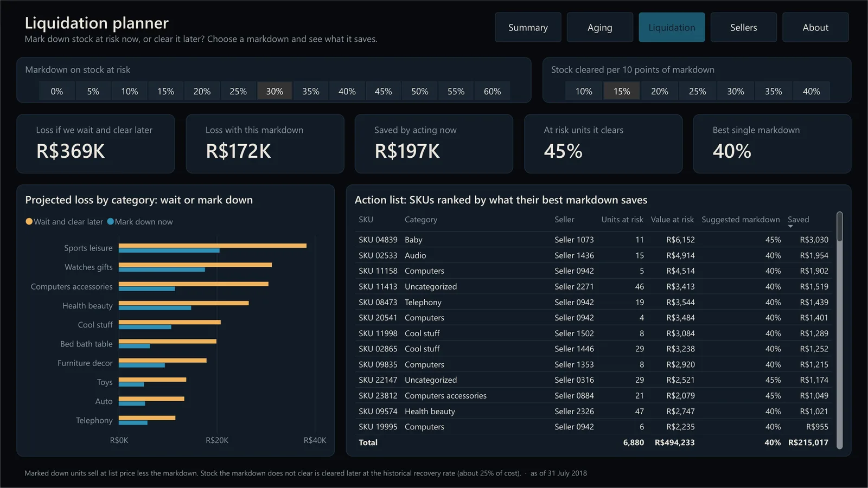
Task: Choose the 5% markdown option
Action: 93,91
